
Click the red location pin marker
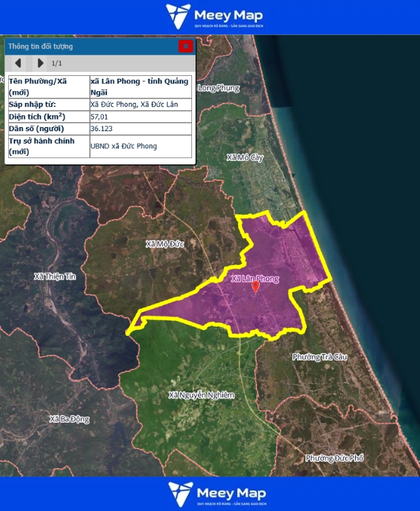coord(255,287)
